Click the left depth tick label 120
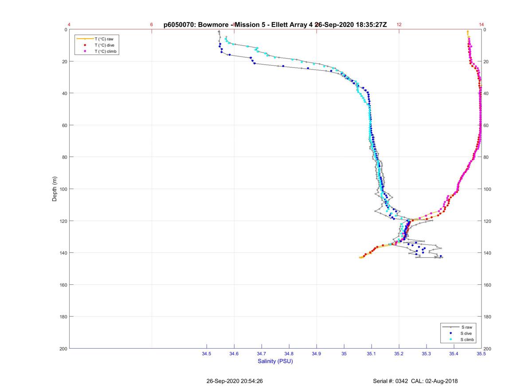 [63, 221]
